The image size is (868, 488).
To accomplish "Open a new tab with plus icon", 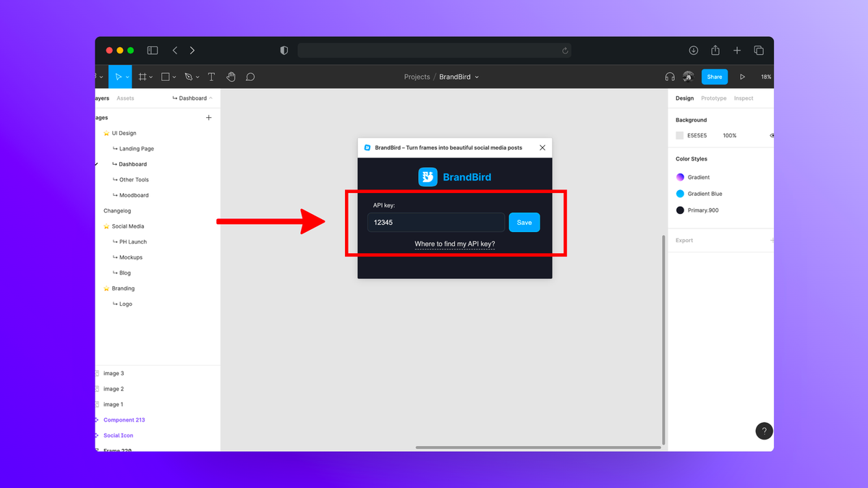I will (x=737, y=51).
